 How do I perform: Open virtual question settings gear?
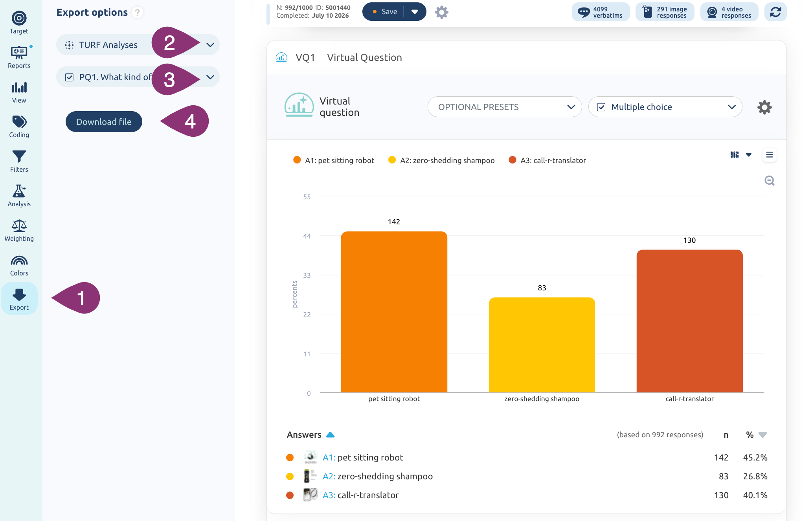(x=764, y=107)
